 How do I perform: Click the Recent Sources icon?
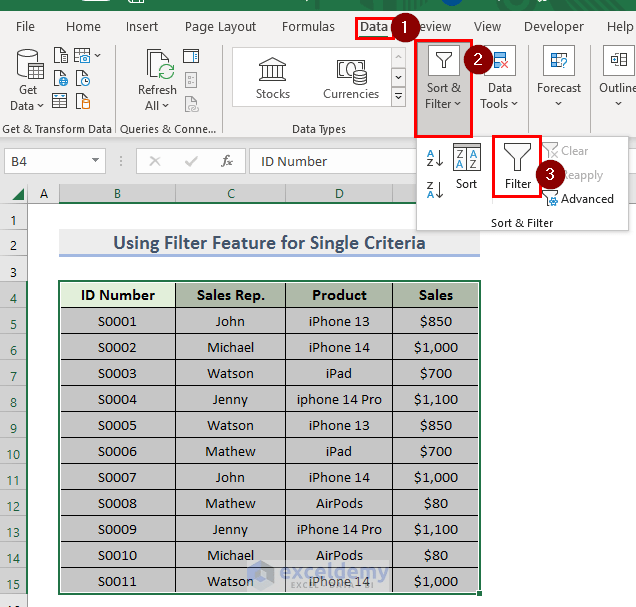(x=83, y=78)
